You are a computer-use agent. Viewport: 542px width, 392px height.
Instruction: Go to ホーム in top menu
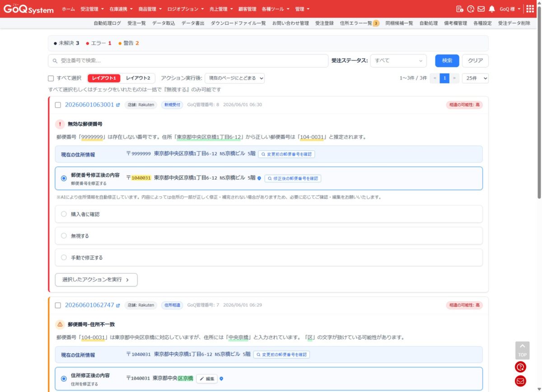pos(69,9)
